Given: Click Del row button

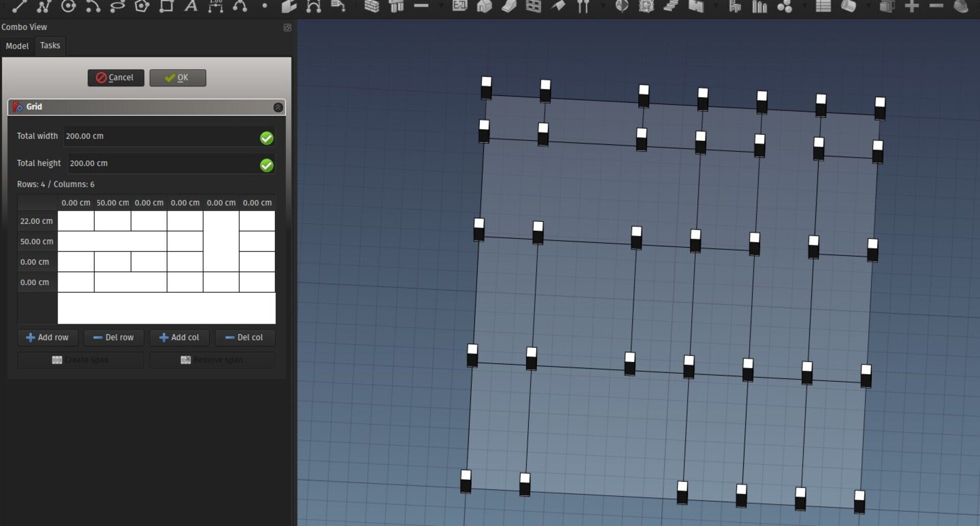Looking at the screenshot, I should tap(114, 337).
